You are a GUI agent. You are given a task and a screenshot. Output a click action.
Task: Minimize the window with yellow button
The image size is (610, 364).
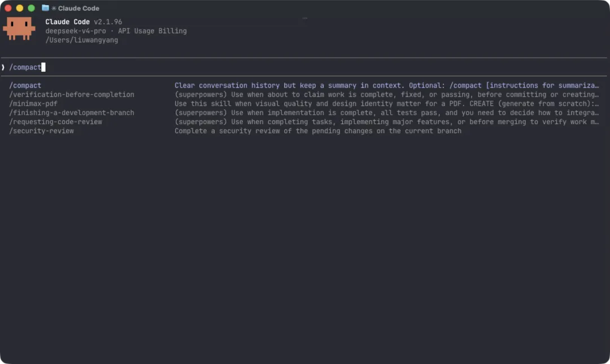click(x=19, y=8)
